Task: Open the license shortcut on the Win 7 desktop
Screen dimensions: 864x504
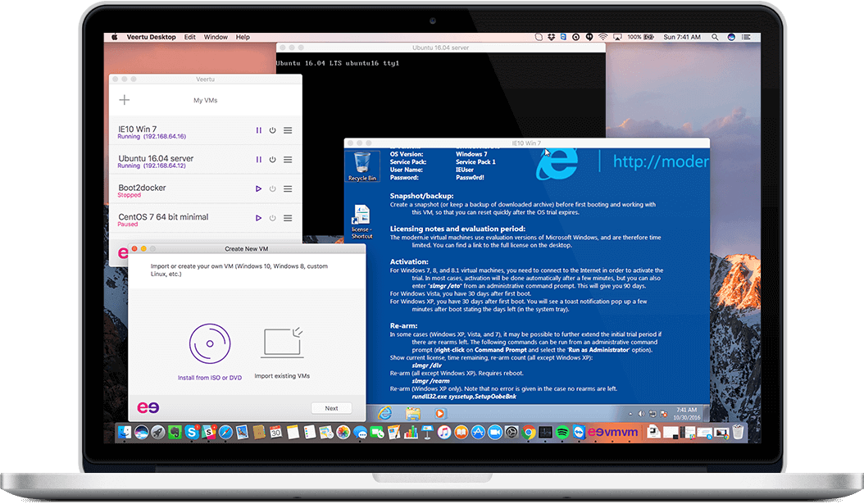Action: point(362,221)
